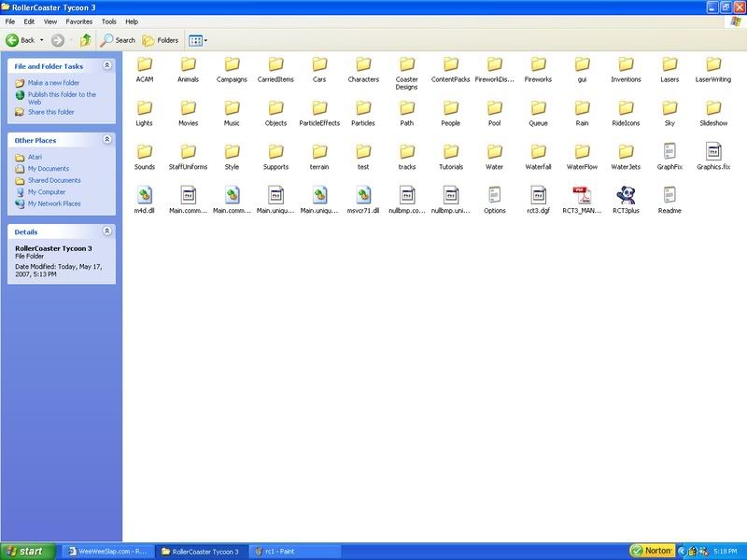
Task: Select the Coaster Designs folder icon
Action: [x=407, y=63]
